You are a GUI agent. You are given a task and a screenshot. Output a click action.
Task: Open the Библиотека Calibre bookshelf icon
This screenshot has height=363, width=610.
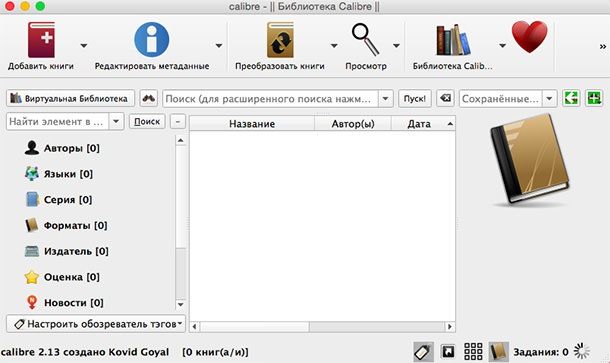[x=453, y=40]
